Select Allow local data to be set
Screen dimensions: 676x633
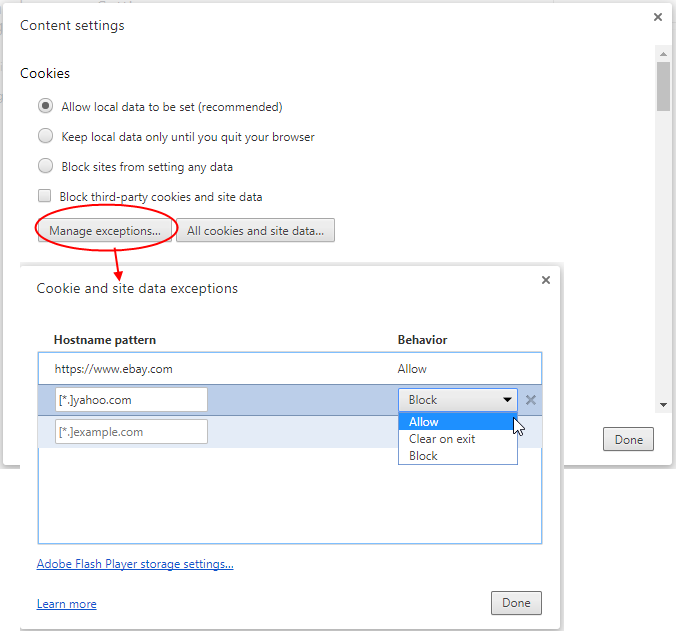(45, 106)
